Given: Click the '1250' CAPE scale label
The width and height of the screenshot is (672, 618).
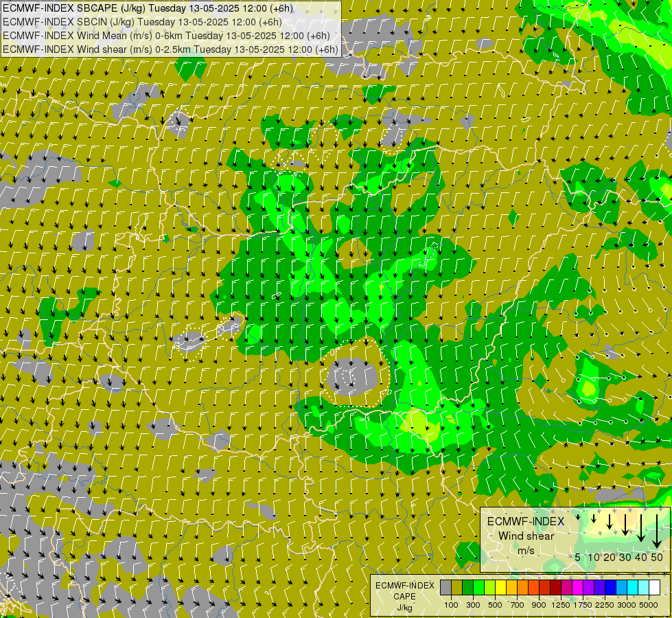Looking at the screenshot, I should (x=561, y=605).
